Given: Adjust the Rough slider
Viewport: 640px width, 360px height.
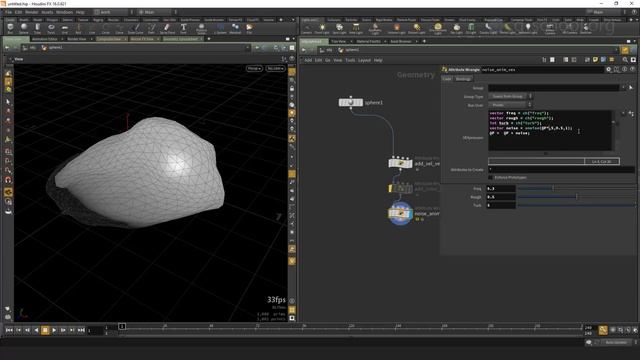Looking at the screenshot, I should pos(577,197).
